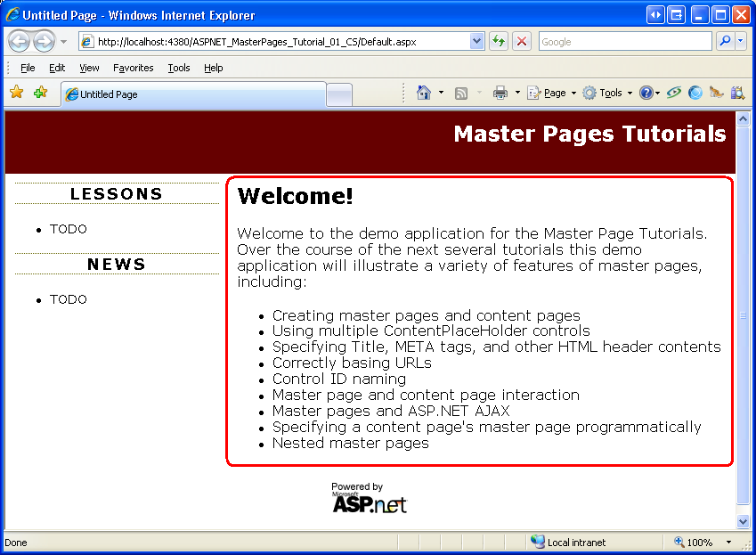Image resolution: width=756 pixels, height=555 pixels.
Task: Click the Home icon in command bar
Action: (x=423, y=93)
